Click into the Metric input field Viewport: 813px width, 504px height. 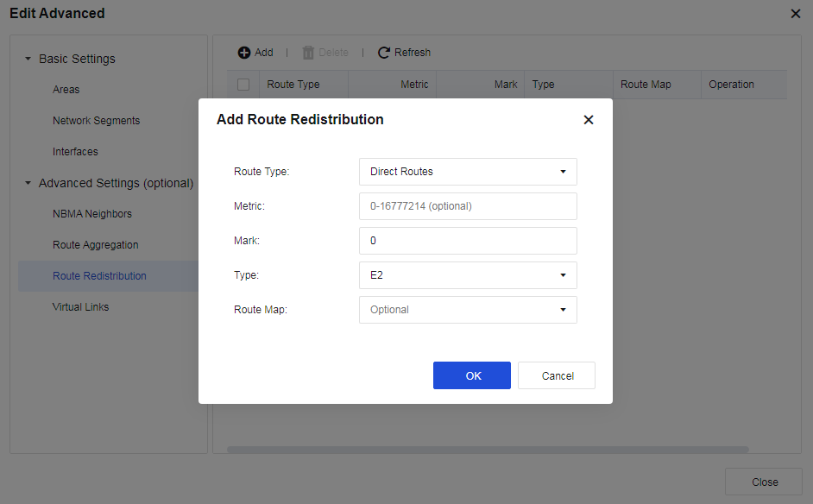coord(468,206)
